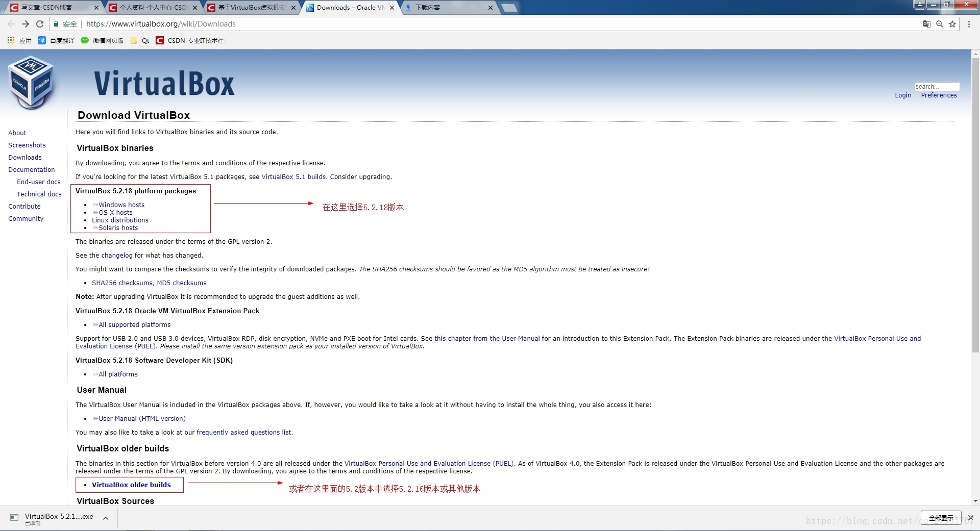
Task: Open the Preferences link
Action: tap(939, 95)
